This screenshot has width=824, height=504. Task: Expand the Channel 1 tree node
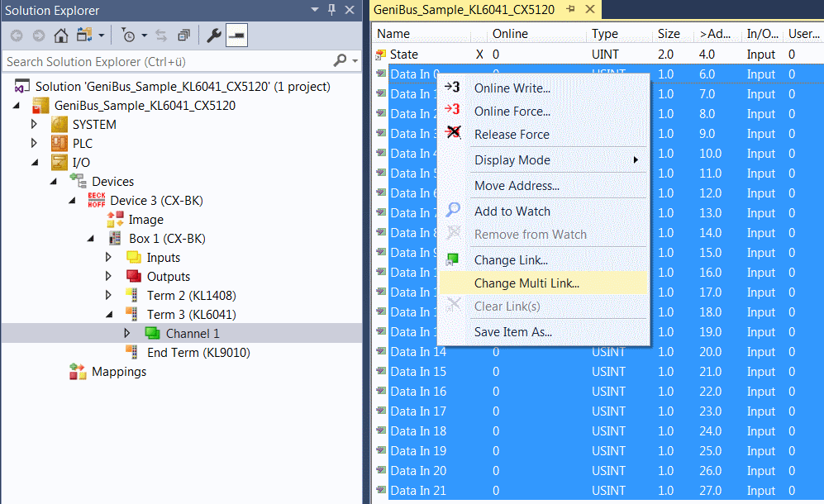click(x=127, y=333)
